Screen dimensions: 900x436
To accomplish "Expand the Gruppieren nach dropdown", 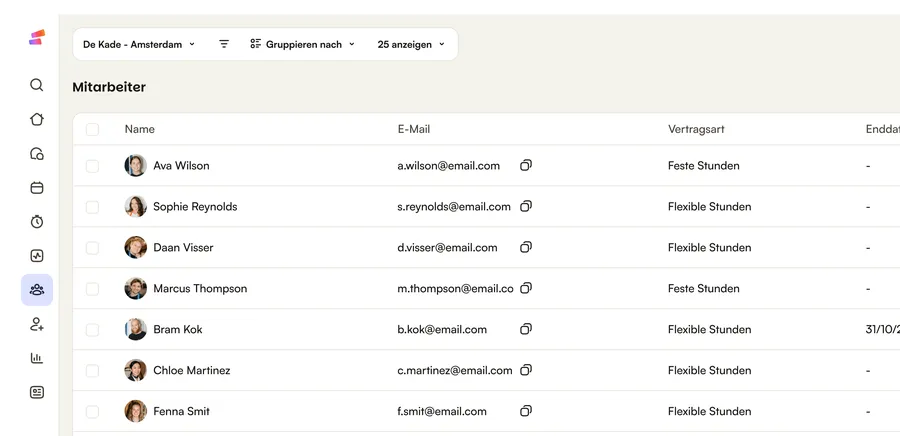I will tap(302, 44).
